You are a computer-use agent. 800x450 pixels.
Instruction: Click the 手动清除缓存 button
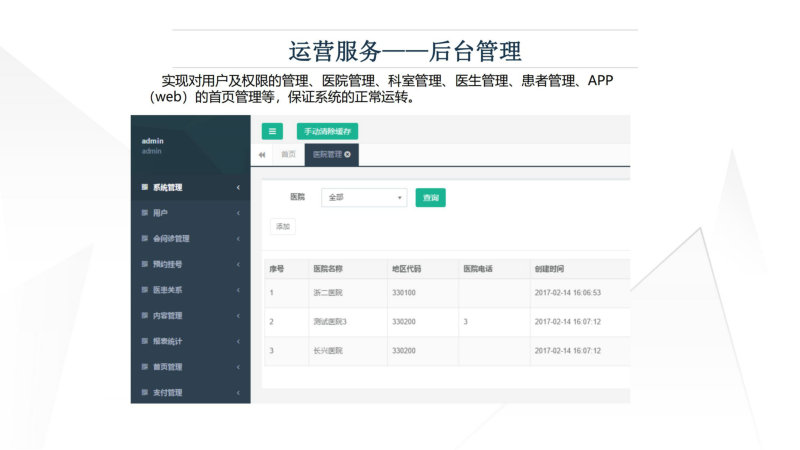[327, 131]
